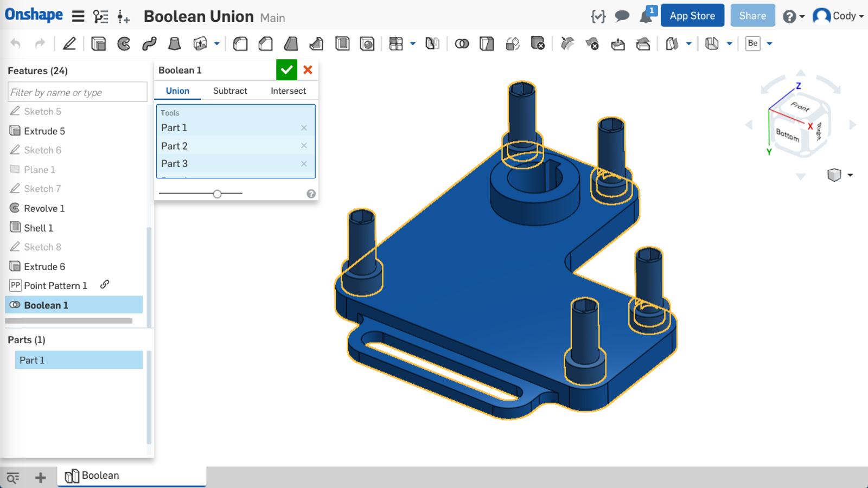Remove Part 2 from Tools list
The width and height of the screenshot is (868, 488).
(x=304, y=146)
